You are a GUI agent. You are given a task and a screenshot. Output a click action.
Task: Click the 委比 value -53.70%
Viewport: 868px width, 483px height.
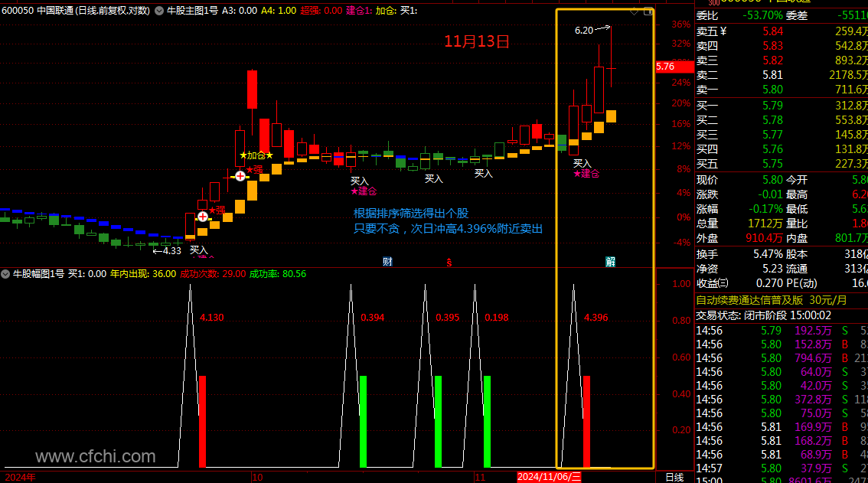[x=762, y=15]
